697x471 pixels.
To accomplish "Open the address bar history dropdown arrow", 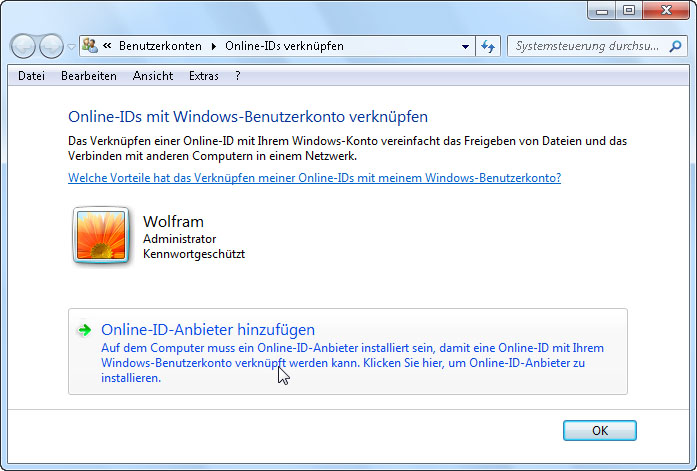I will point(465,46).
